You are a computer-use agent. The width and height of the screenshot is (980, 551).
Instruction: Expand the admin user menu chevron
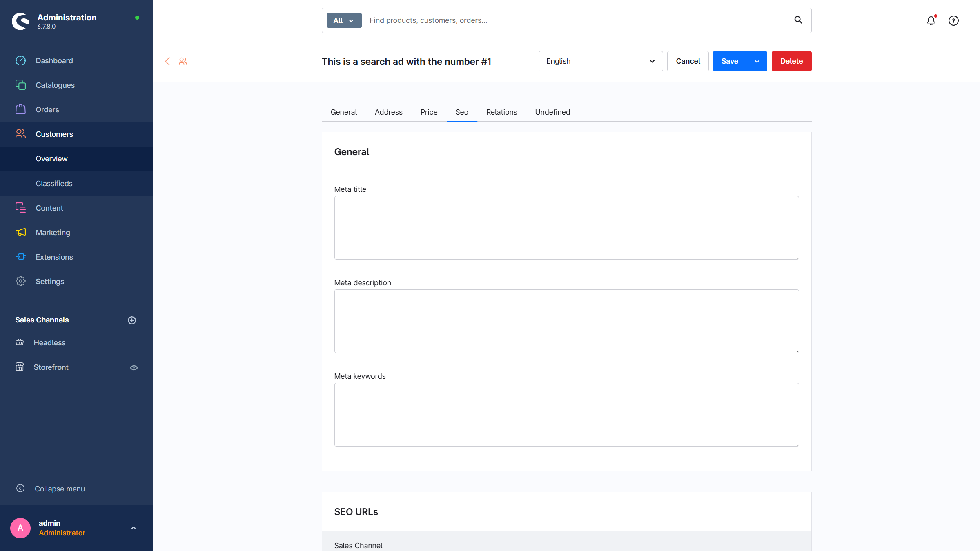click(x=134, y=528)
